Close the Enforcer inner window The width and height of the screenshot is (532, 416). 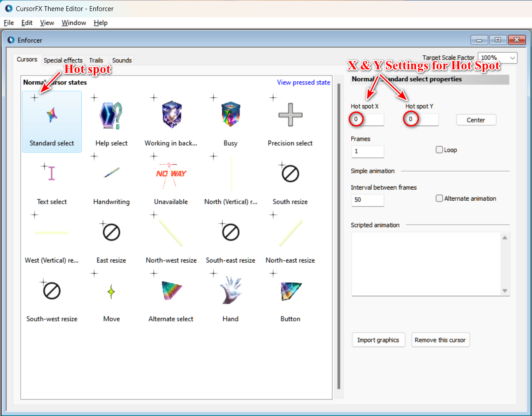click(517, 40)
